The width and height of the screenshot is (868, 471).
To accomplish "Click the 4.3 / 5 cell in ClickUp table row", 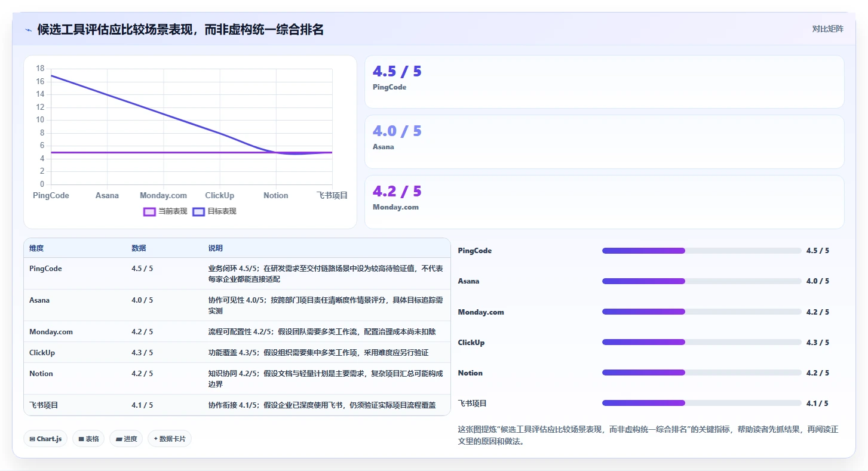I will (x=142, y=353).
